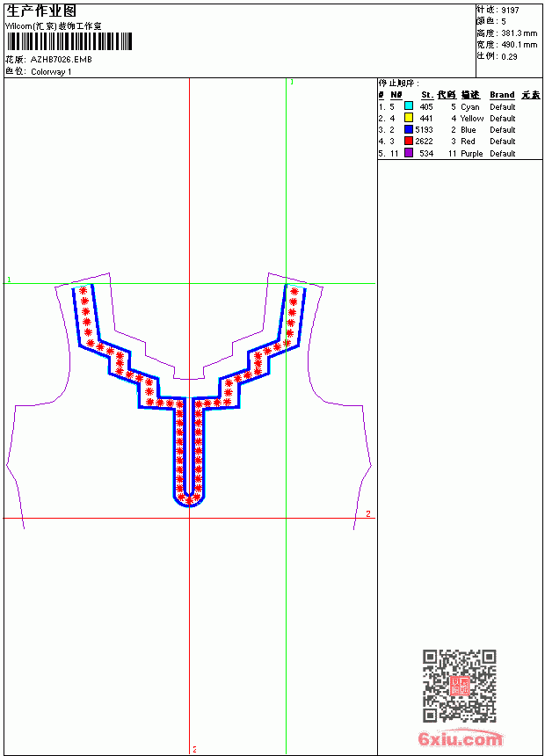Click the rounded bottom of the neckline placket

tap(189, 499)
